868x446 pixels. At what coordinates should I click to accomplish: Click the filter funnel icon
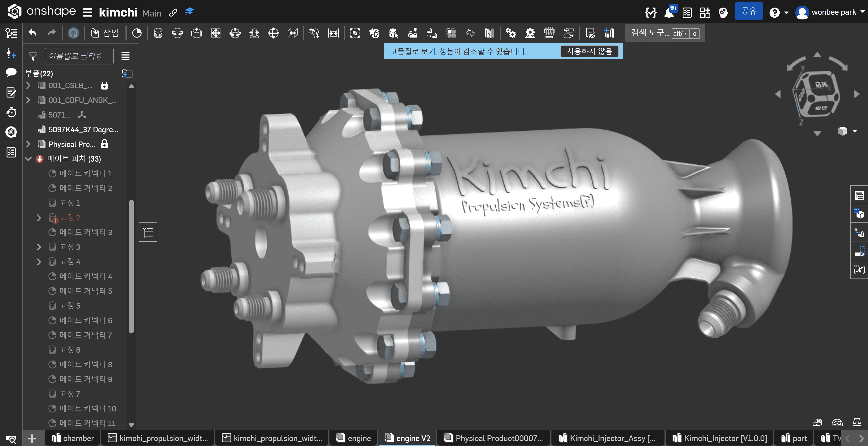33,56
